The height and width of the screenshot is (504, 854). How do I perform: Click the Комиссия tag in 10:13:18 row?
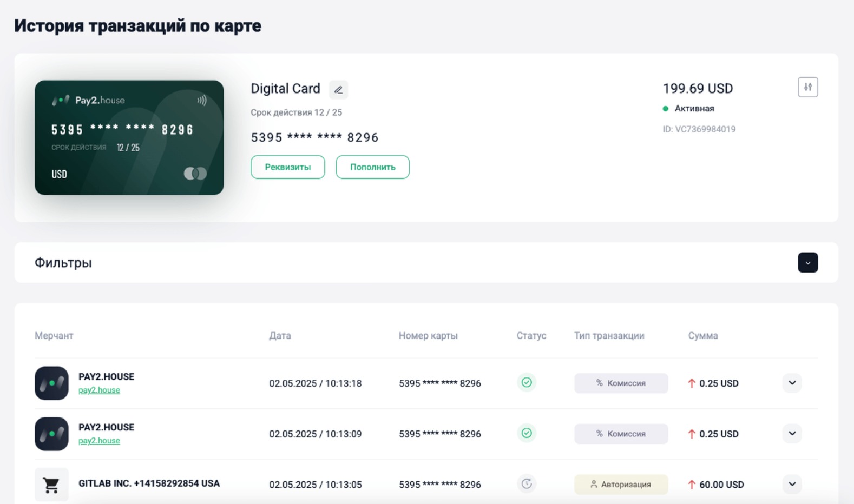(x=621, y=383)
